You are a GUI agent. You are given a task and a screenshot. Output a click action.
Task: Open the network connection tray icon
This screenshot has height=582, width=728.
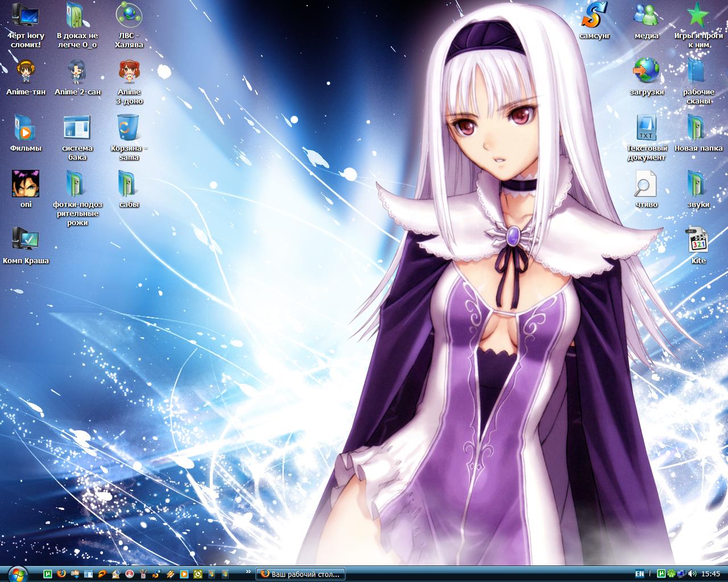682,574
